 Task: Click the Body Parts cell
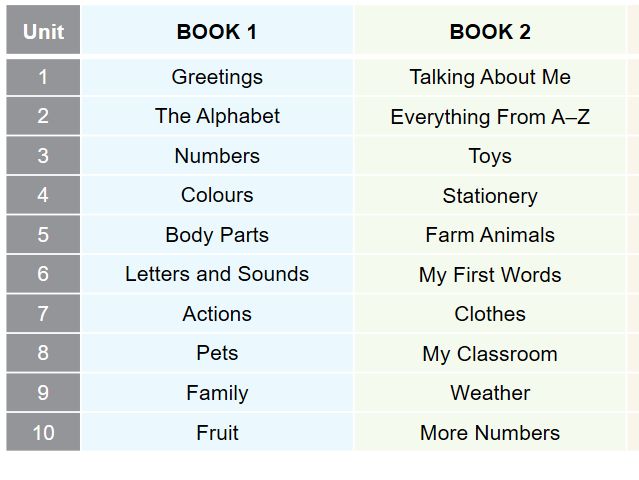(217, 235)
